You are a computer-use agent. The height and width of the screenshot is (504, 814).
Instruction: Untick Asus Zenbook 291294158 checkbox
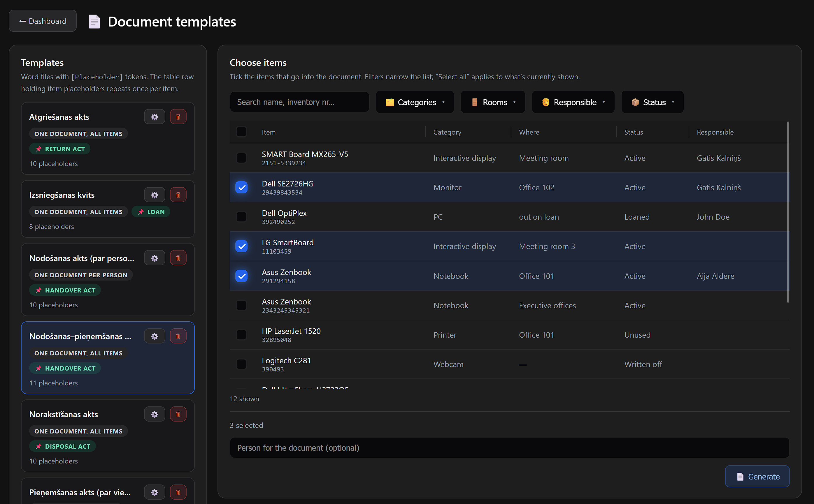[x=241, y=276]
